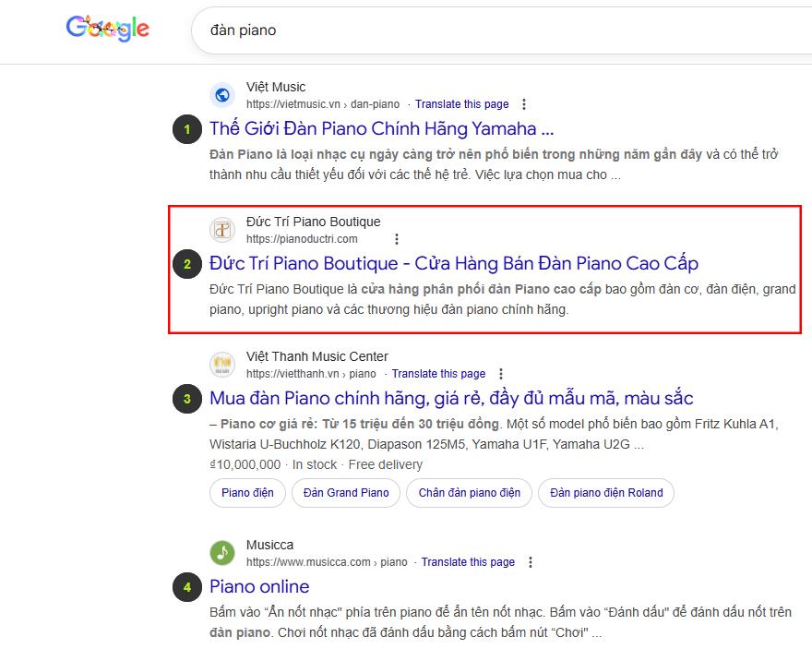Click the green Musicca music note favicon

pos(222,553)
